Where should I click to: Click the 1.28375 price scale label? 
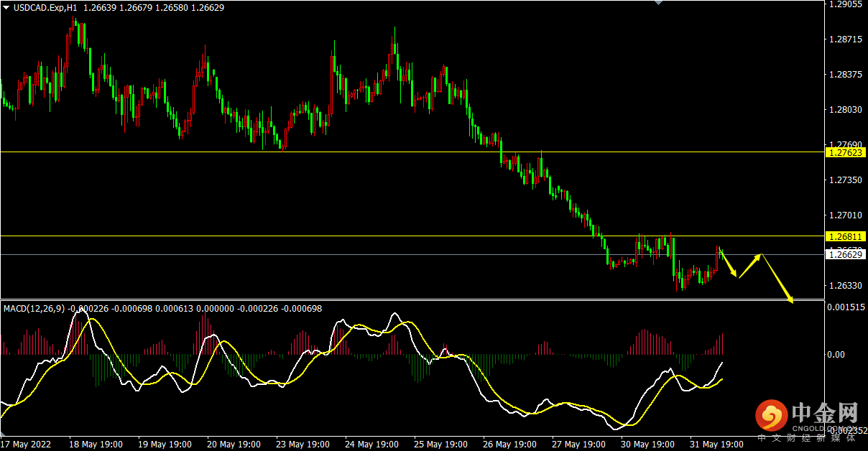click(845, 75)
